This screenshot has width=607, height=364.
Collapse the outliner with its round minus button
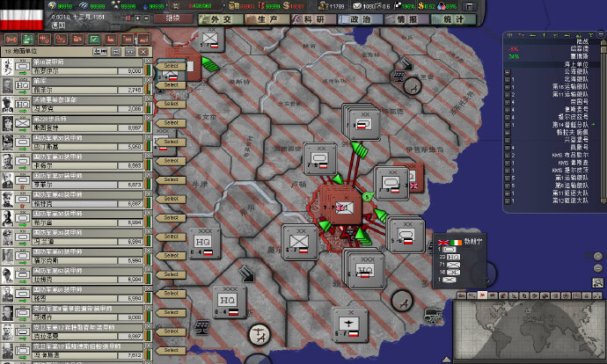[x=601, y=34]
